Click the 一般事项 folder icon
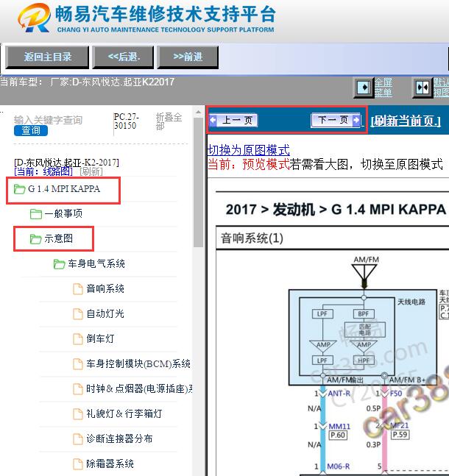Viewport: 449px width, 476px height. (x=36, y=214)
